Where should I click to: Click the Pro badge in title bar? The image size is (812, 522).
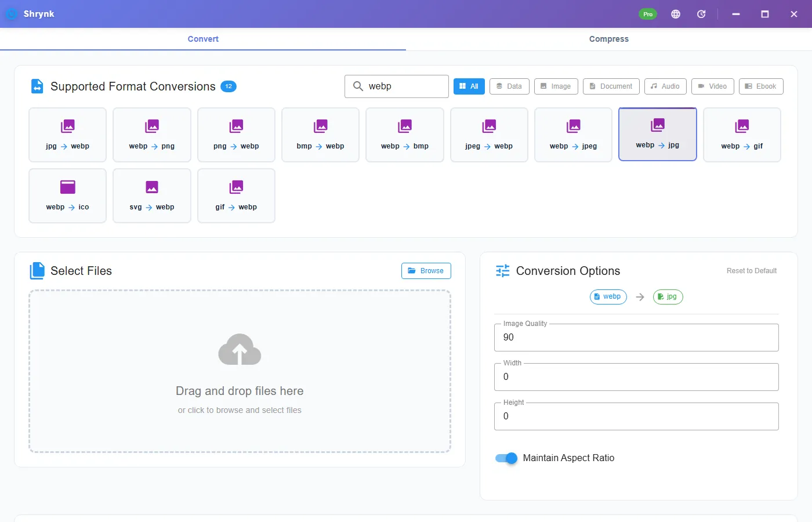point(648,14)
